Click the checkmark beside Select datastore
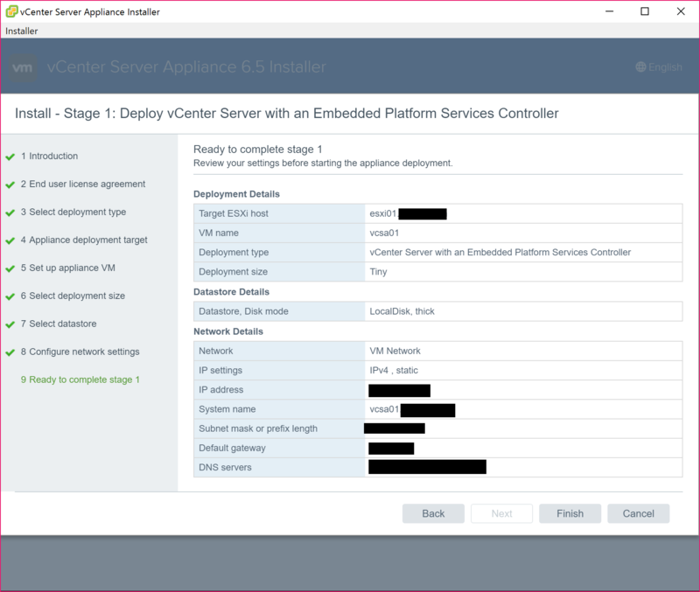 click(10, 324)
